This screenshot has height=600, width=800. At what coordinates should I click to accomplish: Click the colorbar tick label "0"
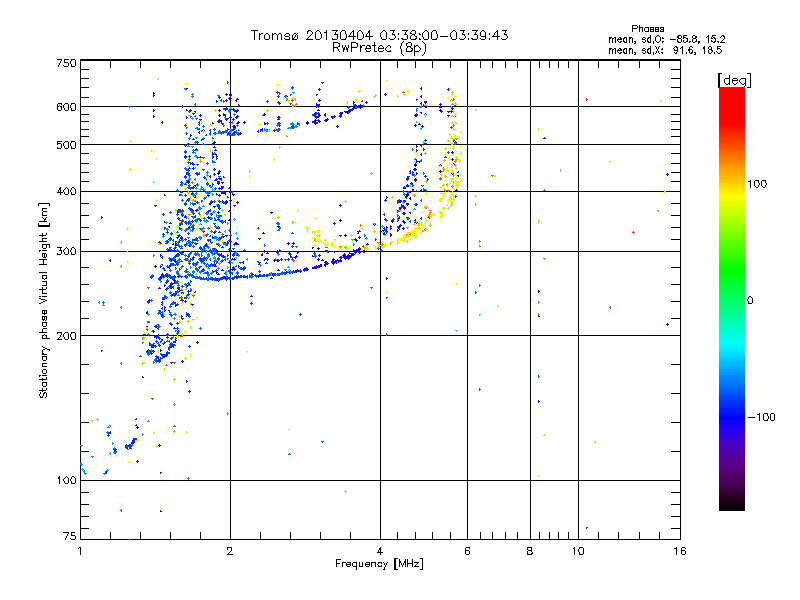(750, 301)
